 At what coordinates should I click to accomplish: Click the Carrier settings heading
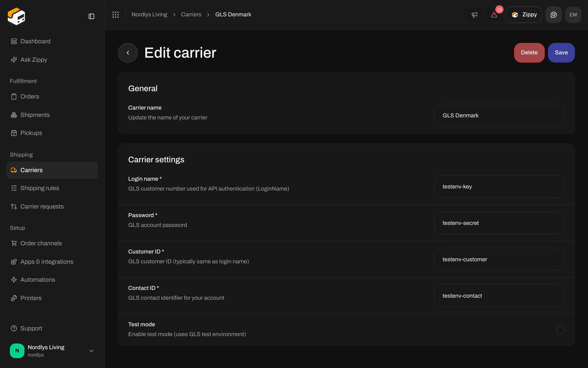click(156, 160)
